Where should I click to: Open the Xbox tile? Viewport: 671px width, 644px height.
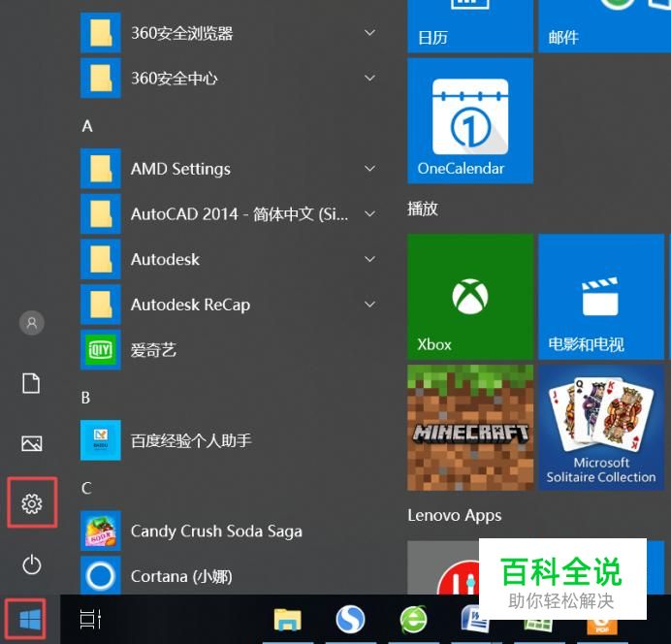[x=470, y=297]
